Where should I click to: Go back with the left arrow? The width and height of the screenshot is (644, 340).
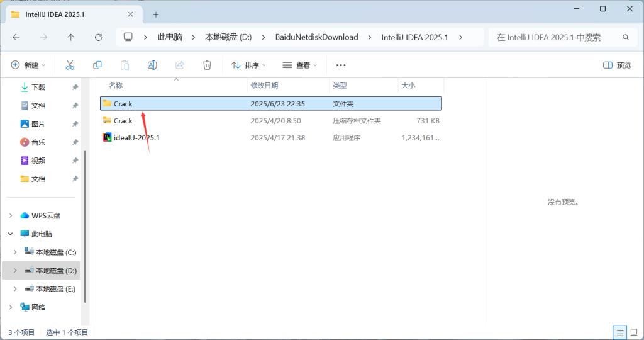tap(16, 37)
